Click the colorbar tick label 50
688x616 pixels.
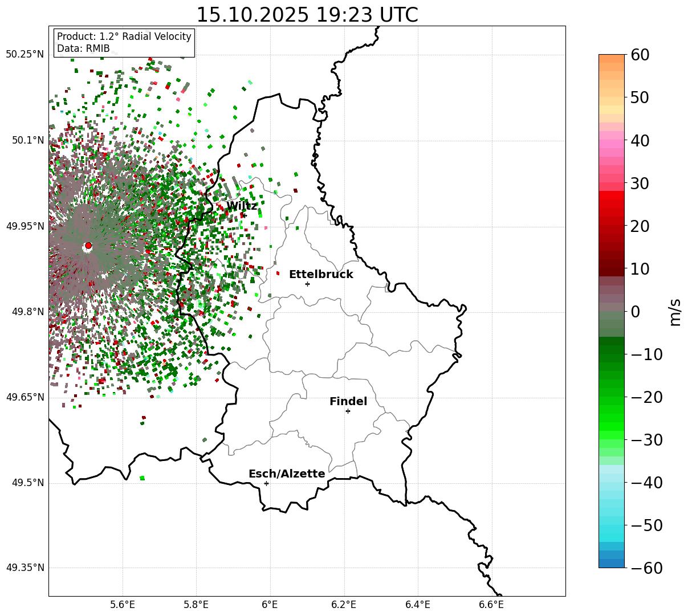(x=640, y=97)
